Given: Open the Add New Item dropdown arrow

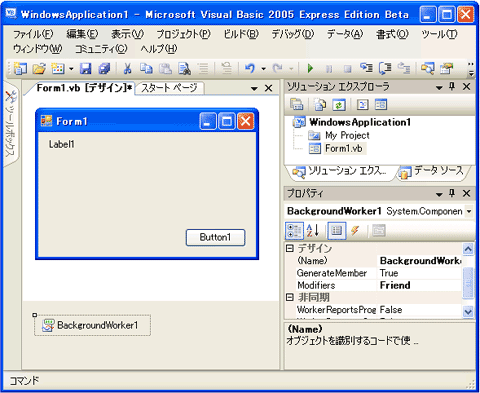Looking at the screenshot, I should tap(71, 69).
